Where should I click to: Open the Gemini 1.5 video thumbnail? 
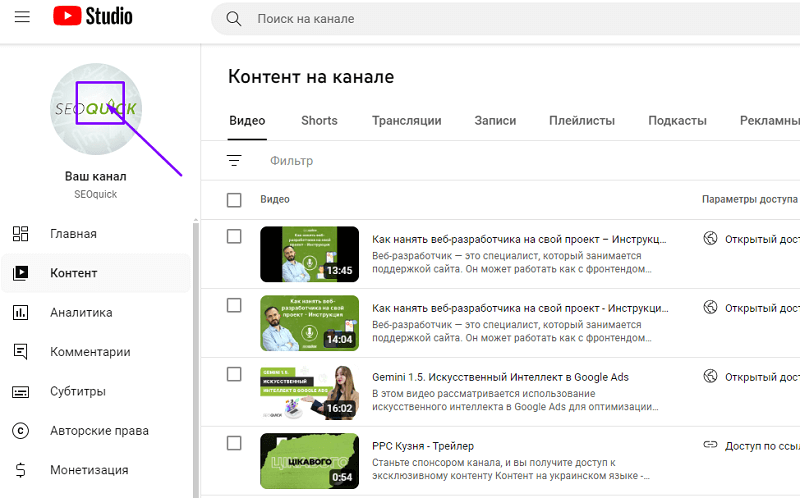click(x=310, y=392)
